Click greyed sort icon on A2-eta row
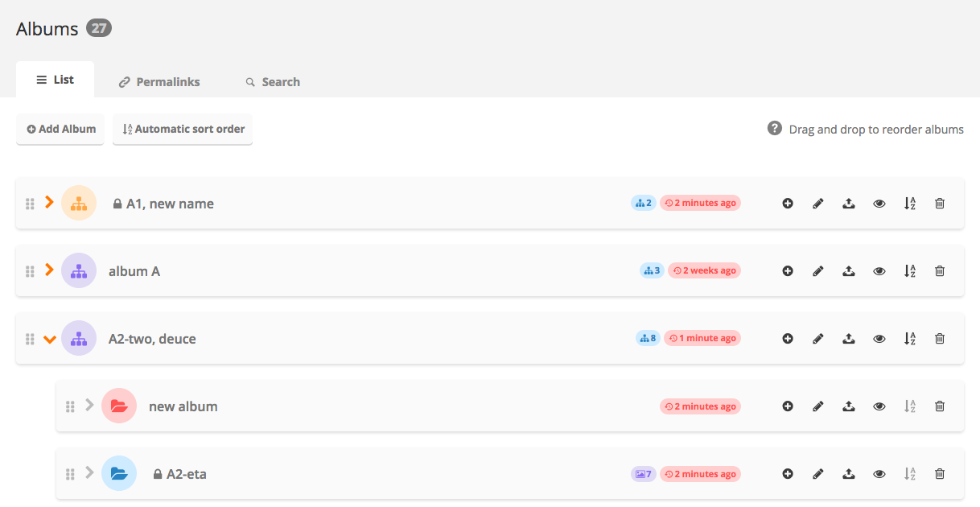This screenshot has height=507, width=980. 910,474
